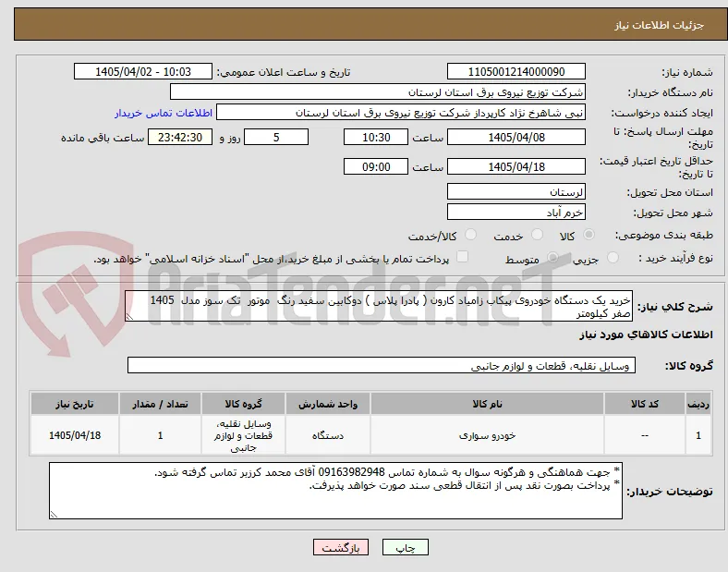The image size is (728, 572).
Task: Click the چاپ print button
Action: (x=406, y=547)
